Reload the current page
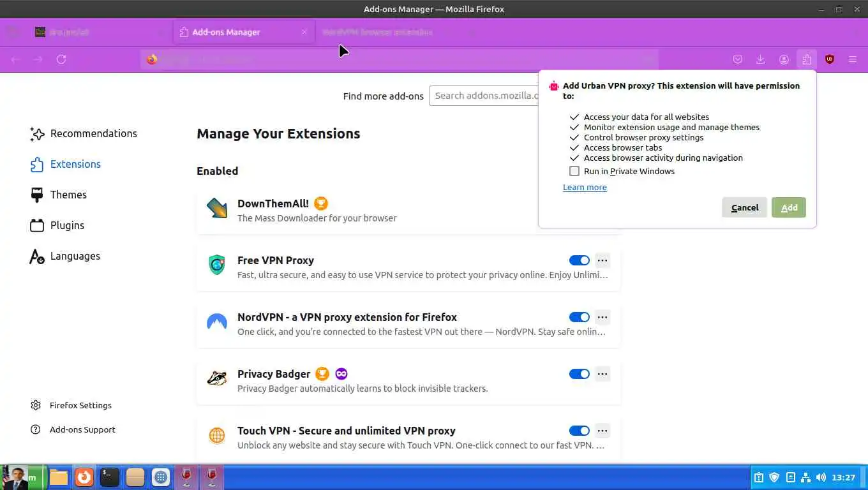The width and height of the screenshot is (868, 490). 61,59
